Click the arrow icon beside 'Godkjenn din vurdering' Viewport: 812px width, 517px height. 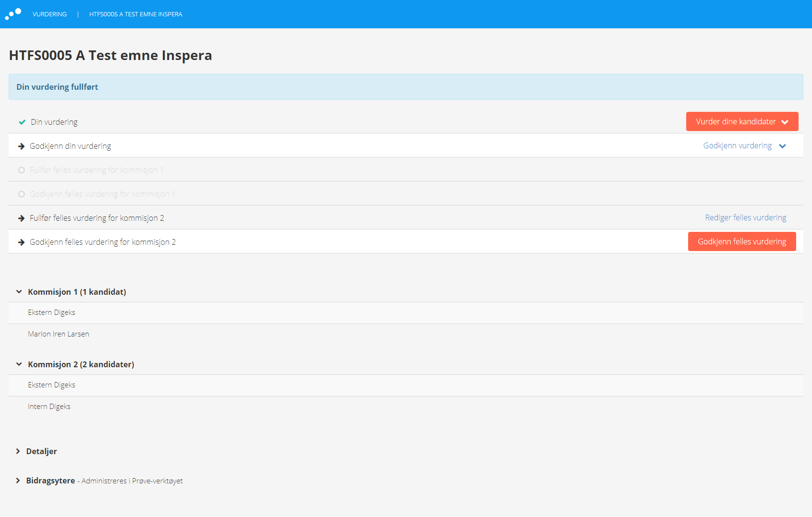[21, 146]
